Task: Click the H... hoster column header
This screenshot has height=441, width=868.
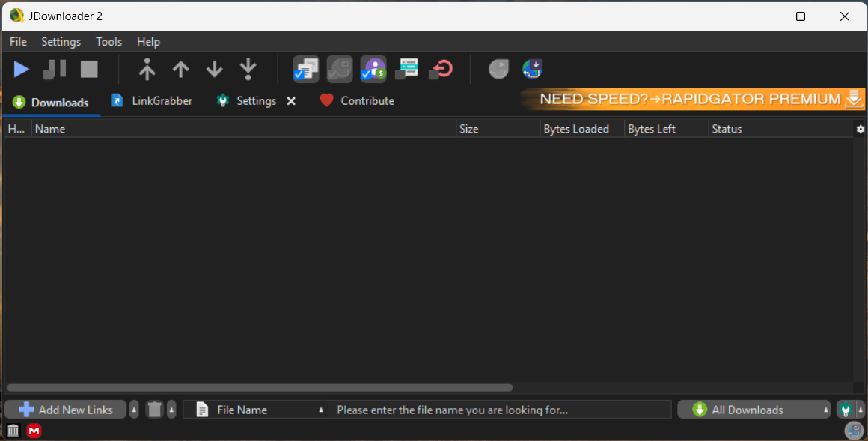Action: pos(17,129)
